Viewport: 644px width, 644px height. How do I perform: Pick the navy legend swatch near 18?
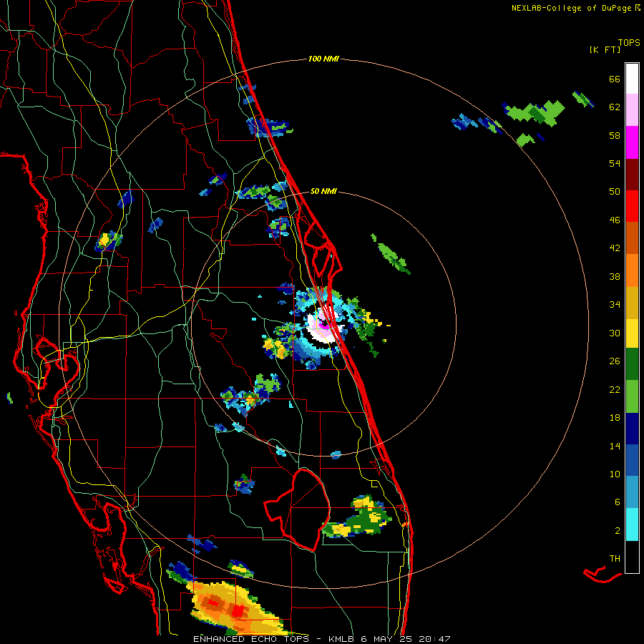[x=632, y=429]
